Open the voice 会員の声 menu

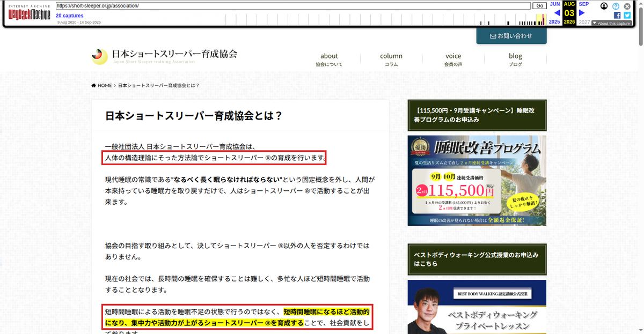click(453, 60)
